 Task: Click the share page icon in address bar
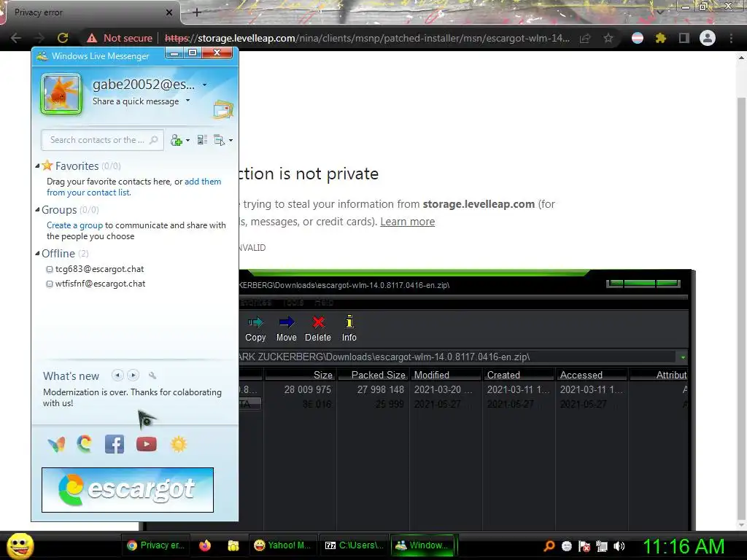click(x=585, y=39)
